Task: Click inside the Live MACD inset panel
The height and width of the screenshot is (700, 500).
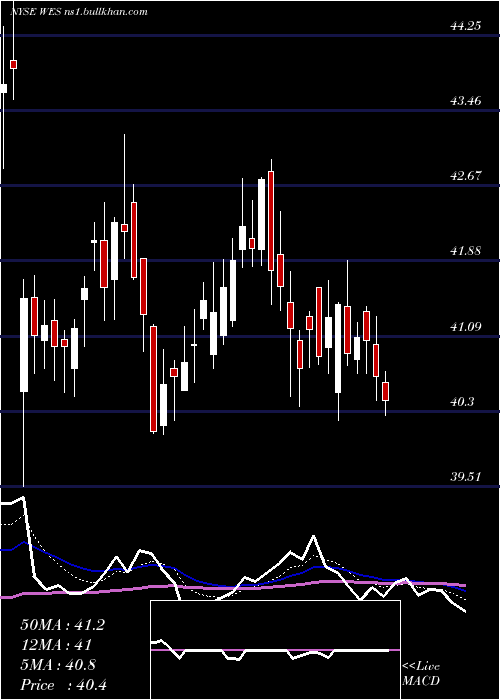Action: coord(275,650)
